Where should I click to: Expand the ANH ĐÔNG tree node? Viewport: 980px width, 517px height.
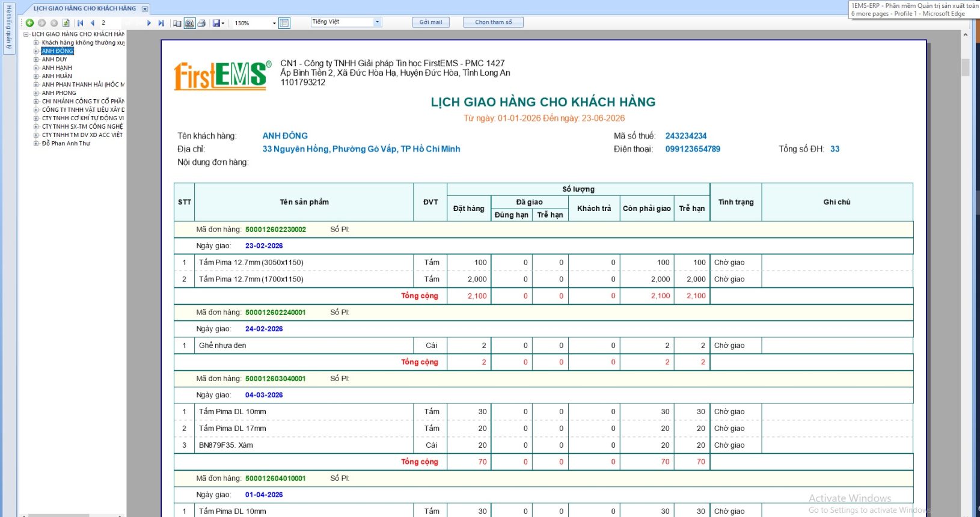pos(36,51)
